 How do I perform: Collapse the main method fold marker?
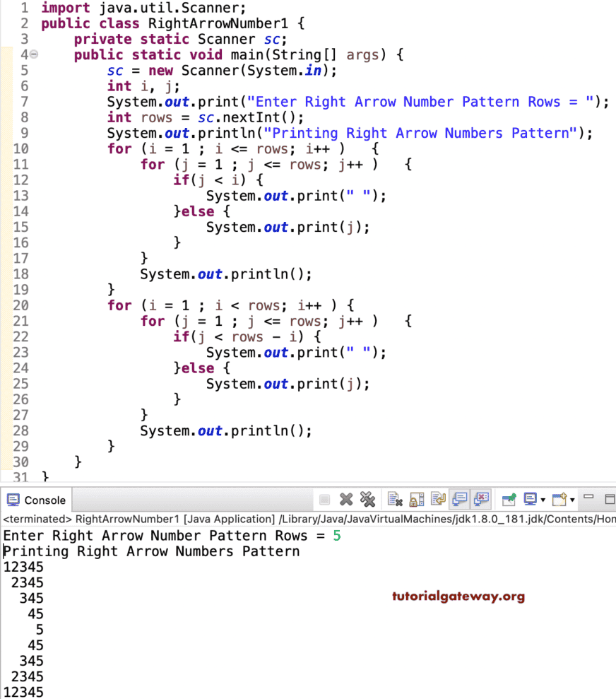pyautogui.click(x=34, y=54)
